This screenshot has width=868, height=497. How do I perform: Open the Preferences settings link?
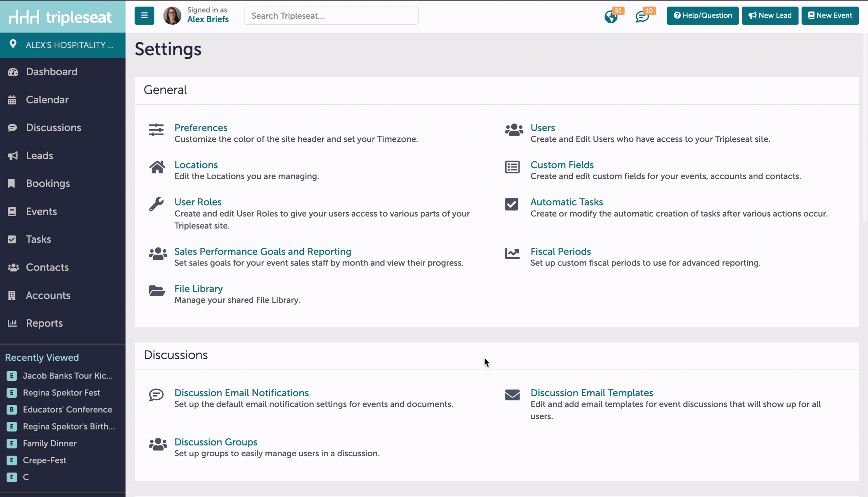coord(201,128)
